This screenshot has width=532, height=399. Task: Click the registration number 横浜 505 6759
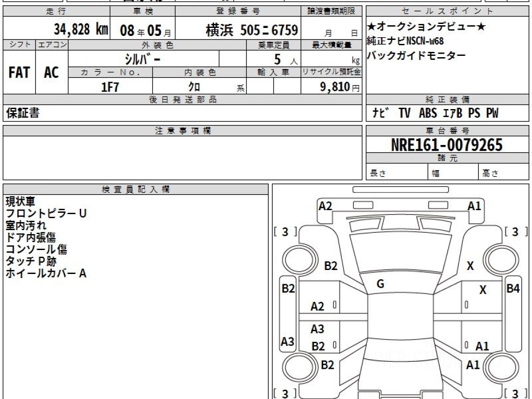click(x=251, y=30)
